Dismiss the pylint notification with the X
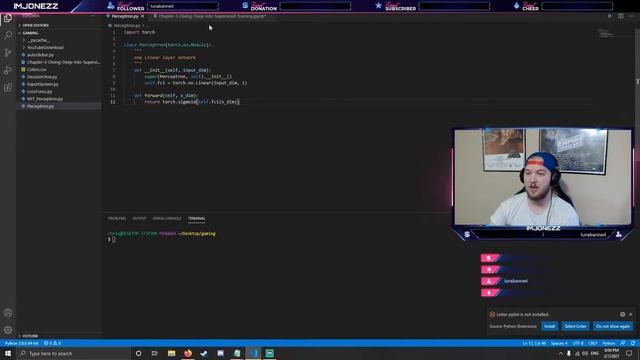The image size is (640, 360). coord(631,314)
